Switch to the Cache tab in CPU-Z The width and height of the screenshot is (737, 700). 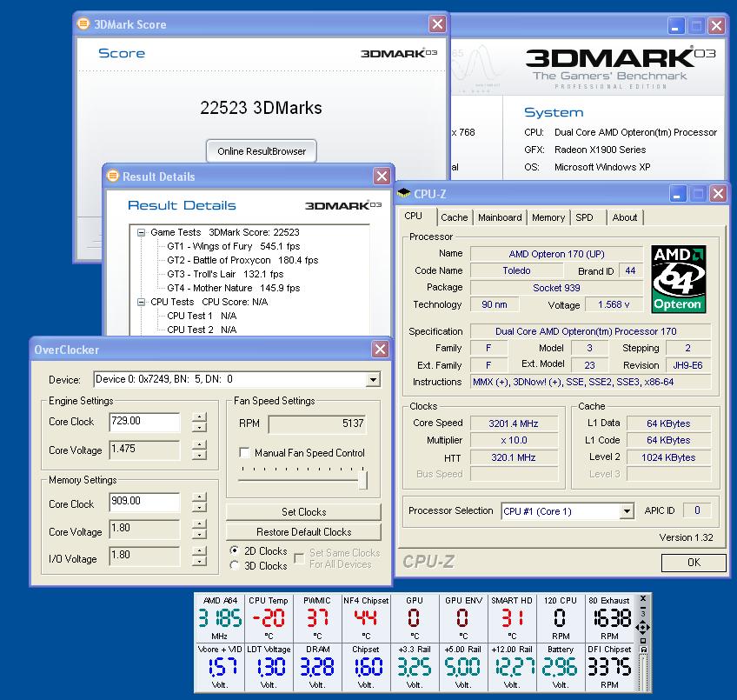(454, 217)
